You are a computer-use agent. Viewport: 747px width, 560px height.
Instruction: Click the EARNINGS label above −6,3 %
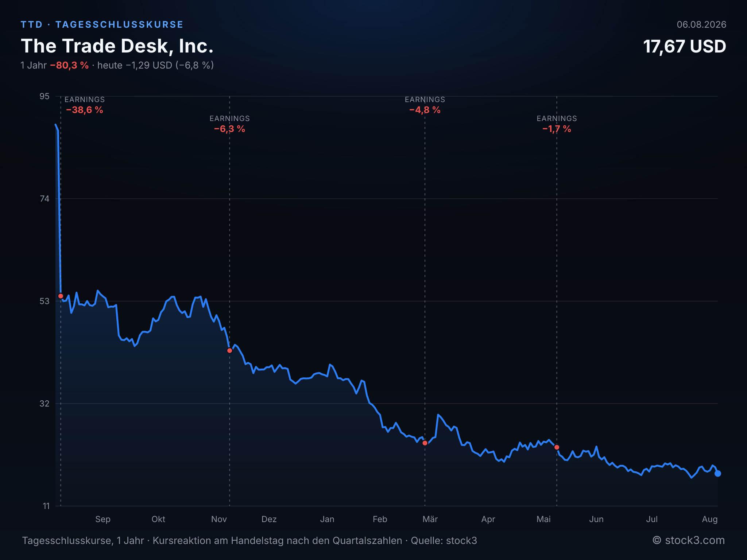(x=229, y=118)
